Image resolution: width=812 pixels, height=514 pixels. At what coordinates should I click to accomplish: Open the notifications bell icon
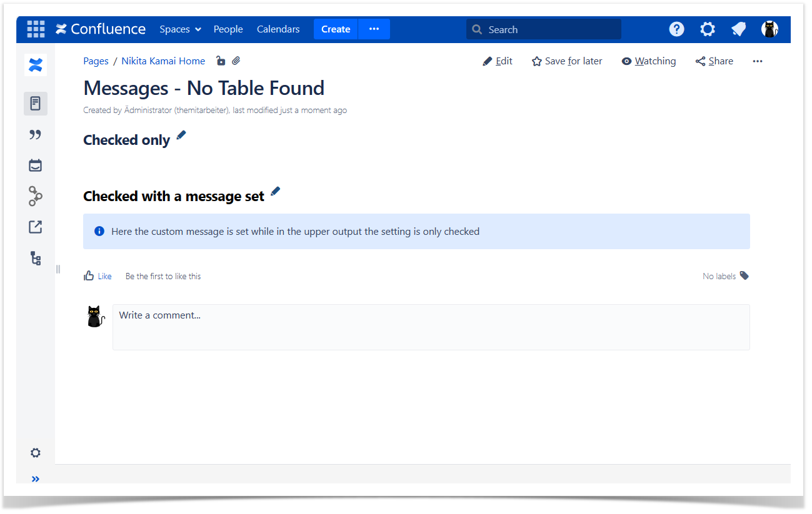[739, 29]
